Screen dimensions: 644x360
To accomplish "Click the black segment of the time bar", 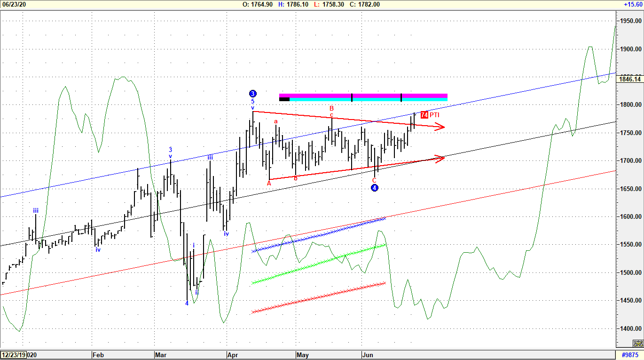I will (284, 99).
